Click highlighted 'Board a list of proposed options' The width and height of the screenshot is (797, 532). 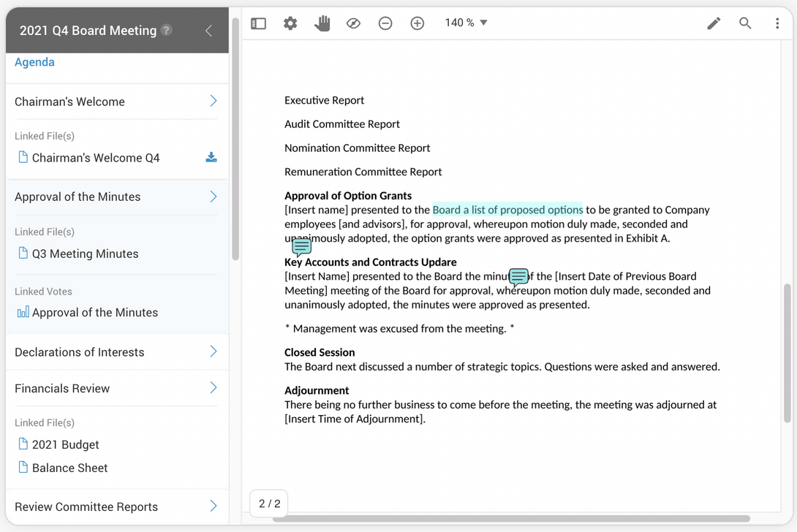click(507, 210)
